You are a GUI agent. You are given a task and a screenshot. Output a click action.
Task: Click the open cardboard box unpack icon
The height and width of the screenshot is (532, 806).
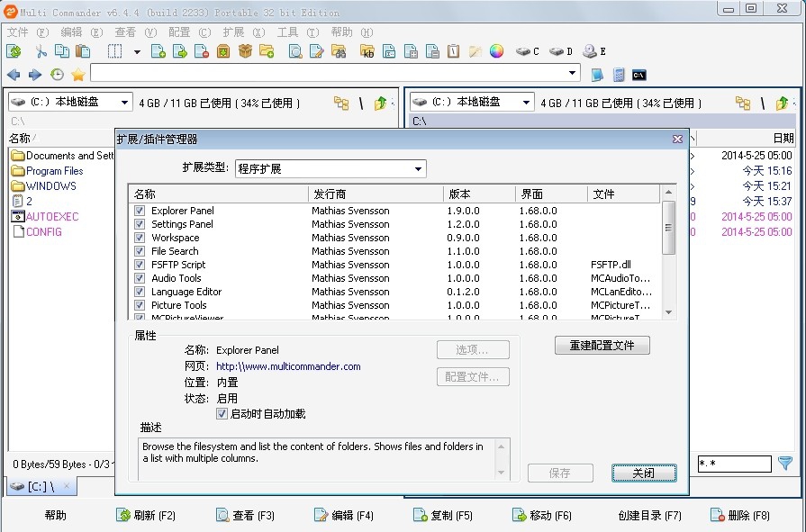(x=245, y=51)
